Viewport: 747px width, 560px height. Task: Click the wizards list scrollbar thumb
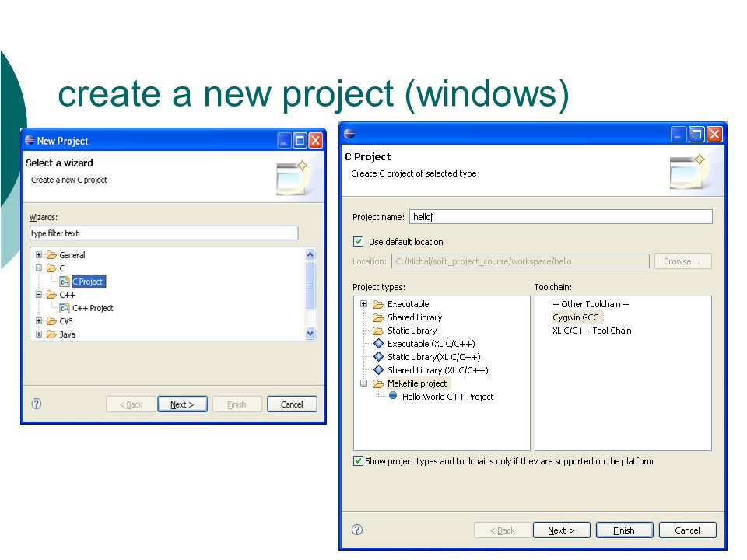pyautogui.click(x=310, y=285)
